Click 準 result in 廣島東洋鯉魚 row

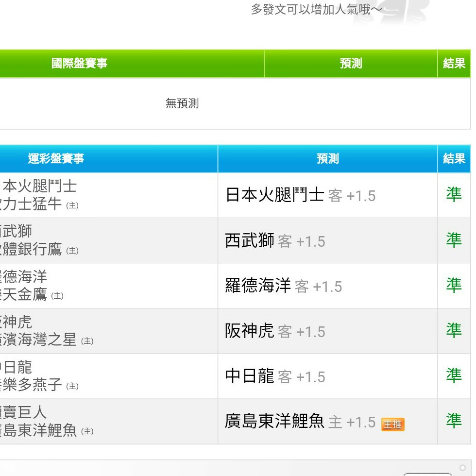pyautogui.click(x=454, y=421)
